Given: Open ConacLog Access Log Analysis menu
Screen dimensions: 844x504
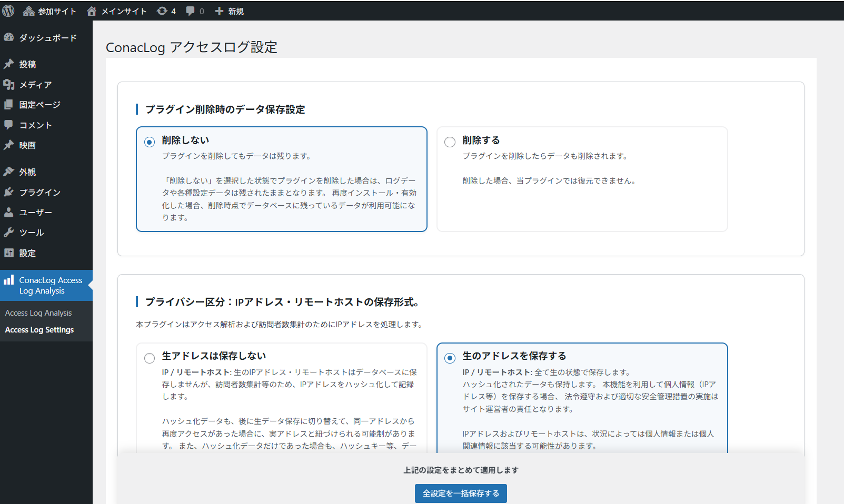Looking at the screenshot, I should 46,285.
